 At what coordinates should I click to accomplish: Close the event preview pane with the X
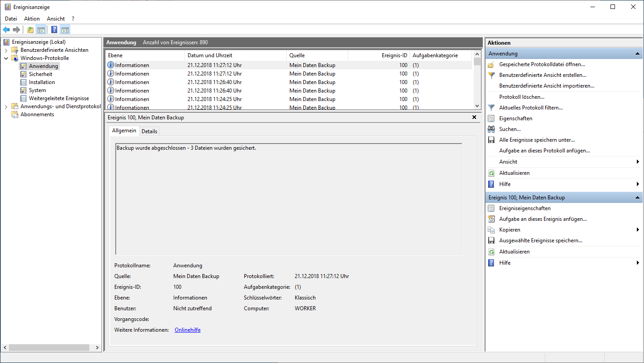(474, 117)
